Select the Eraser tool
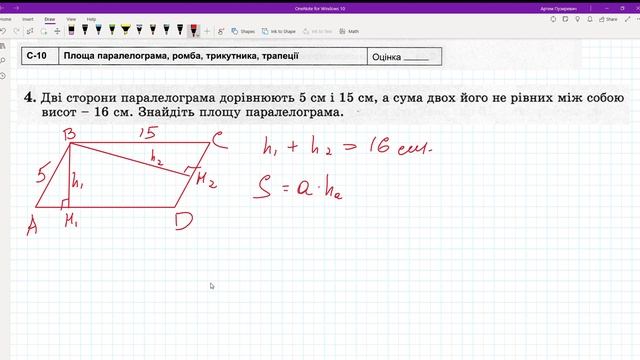The width and height of the screenshot is (640, 360). (x=71, y=30)
